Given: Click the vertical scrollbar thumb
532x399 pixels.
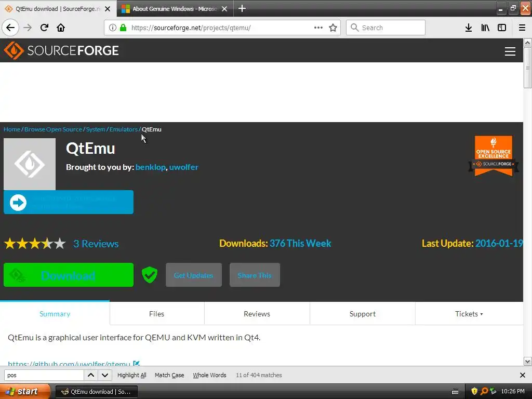Looking at the screenshot, I should [x=527, y=68].
